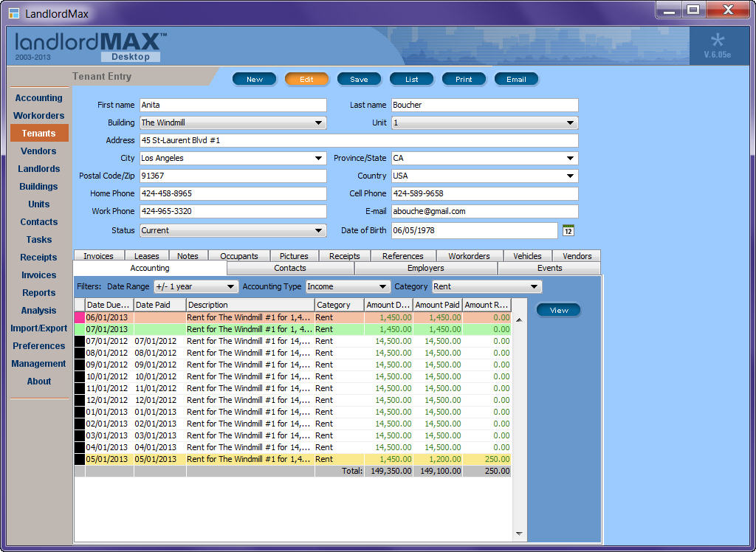Click the Save button
Image resolution: width=756 pixels, height=552 pixels.
[x=359, y=79]
